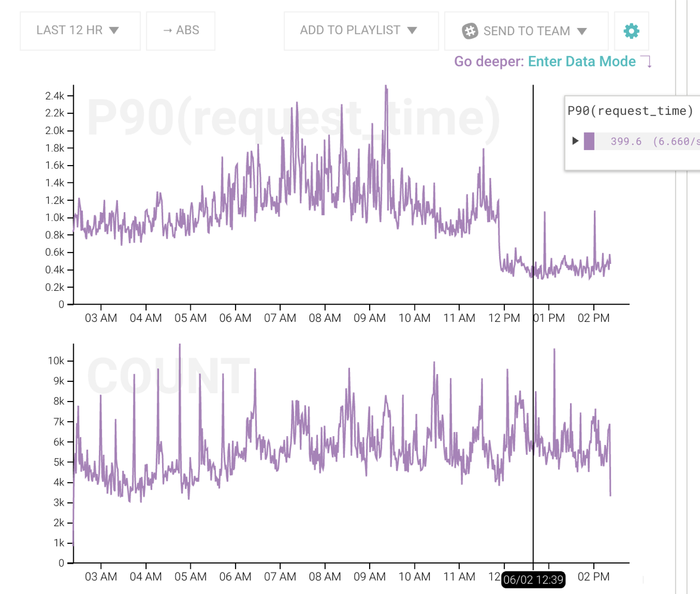Click the 12 PM tick on P90 chart axis

coord(504,318)
